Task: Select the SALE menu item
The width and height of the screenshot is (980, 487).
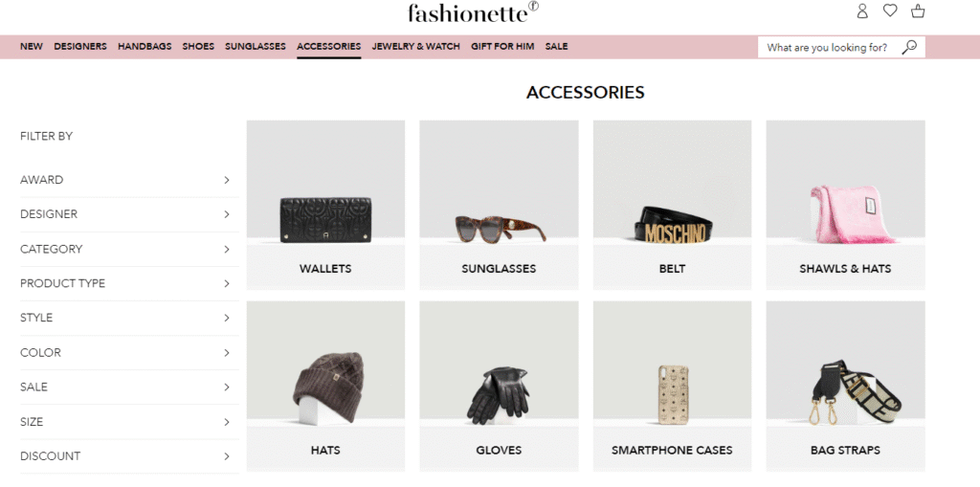Action: point(556,46)
